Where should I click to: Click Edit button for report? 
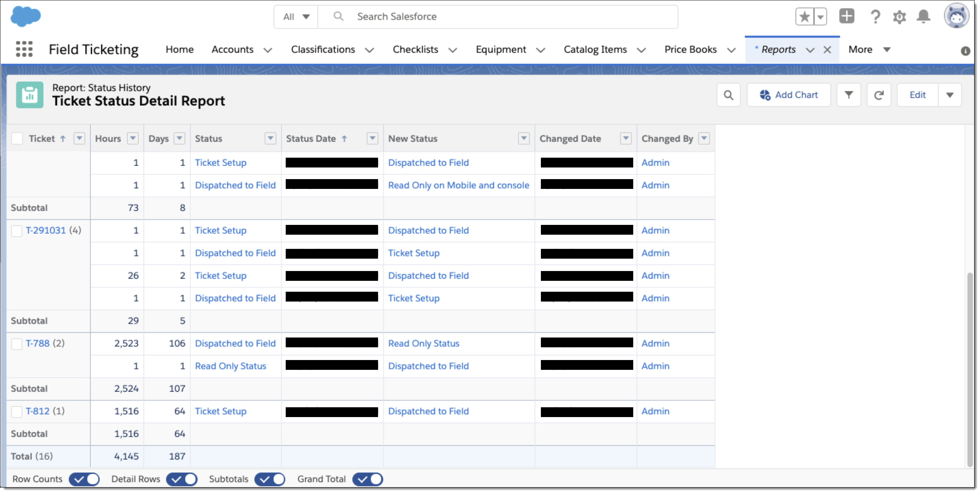click(x=918, y=95)
